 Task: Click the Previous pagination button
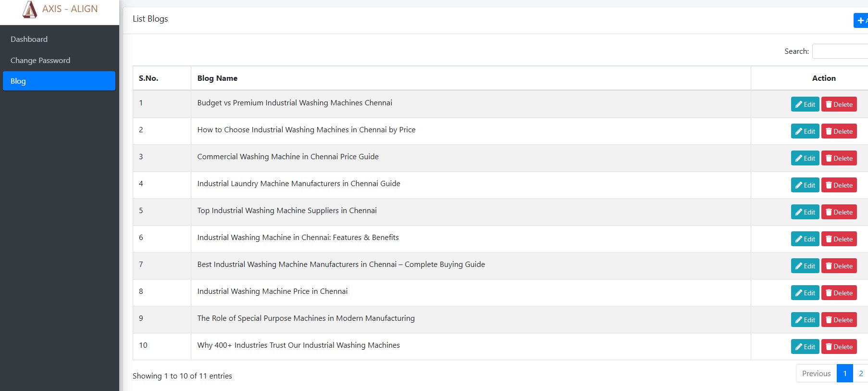tap(816, 373)
